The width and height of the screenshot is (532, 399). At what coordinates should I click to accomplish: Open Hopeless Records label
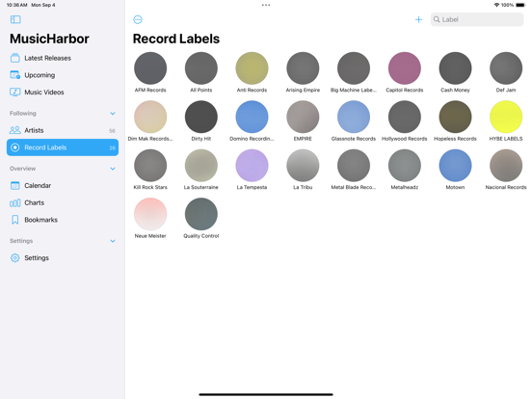(455, 117)
